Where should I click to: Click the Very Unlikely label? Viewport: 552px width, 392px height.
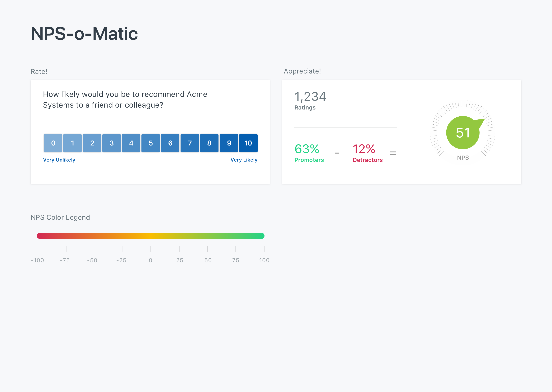[x=59, y=160]
